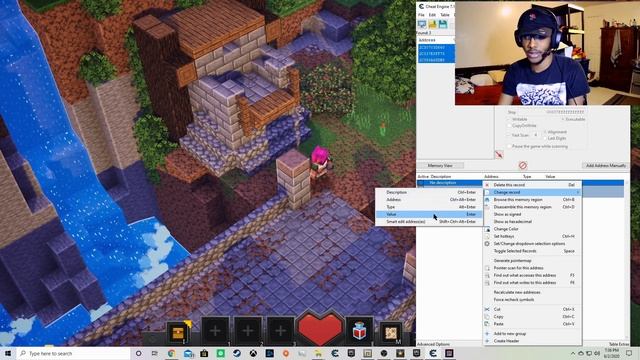Screen dimensions: 640x360
Task: Click first found address in results list
Action: pyautogui.click(x=436, y=48)
